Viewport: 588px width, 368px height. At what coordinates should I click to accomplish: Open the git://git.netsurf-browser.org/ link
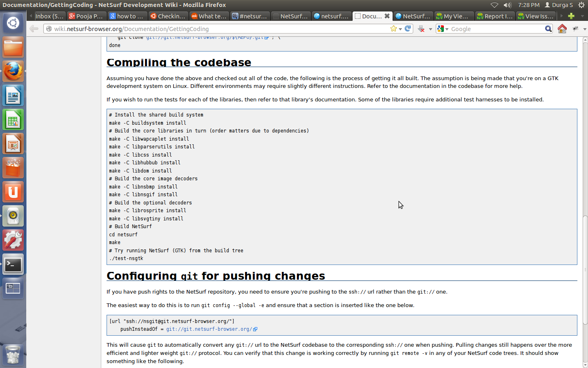click(209, 329)
